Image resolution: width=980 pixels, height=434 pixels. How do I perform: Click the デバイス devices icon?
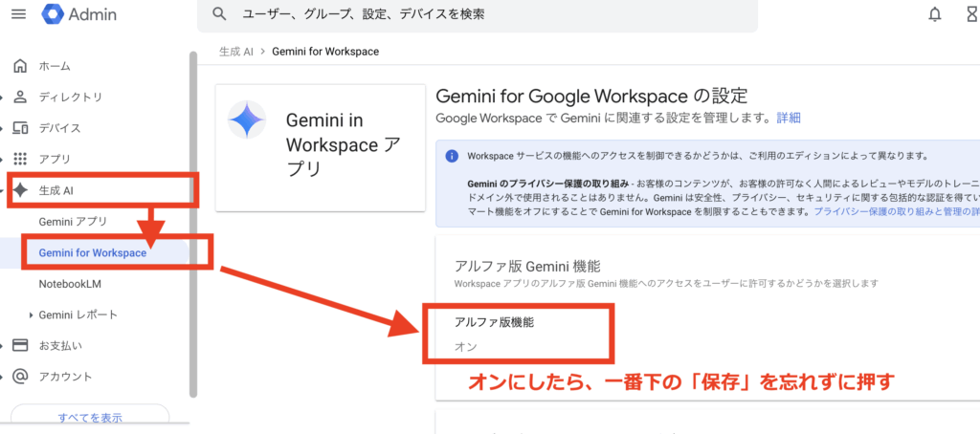20,128
